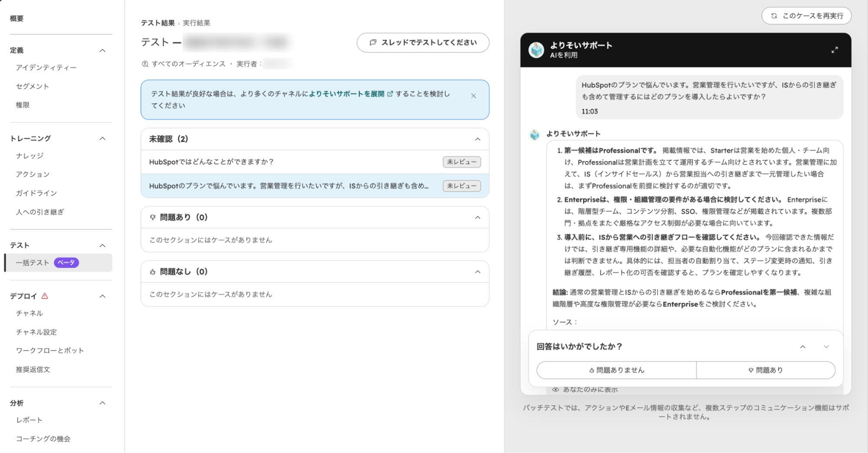The image size is (868, 453).
Task: Click the eye icon beside あなたのみに表示
Action: tap(555, 390)
